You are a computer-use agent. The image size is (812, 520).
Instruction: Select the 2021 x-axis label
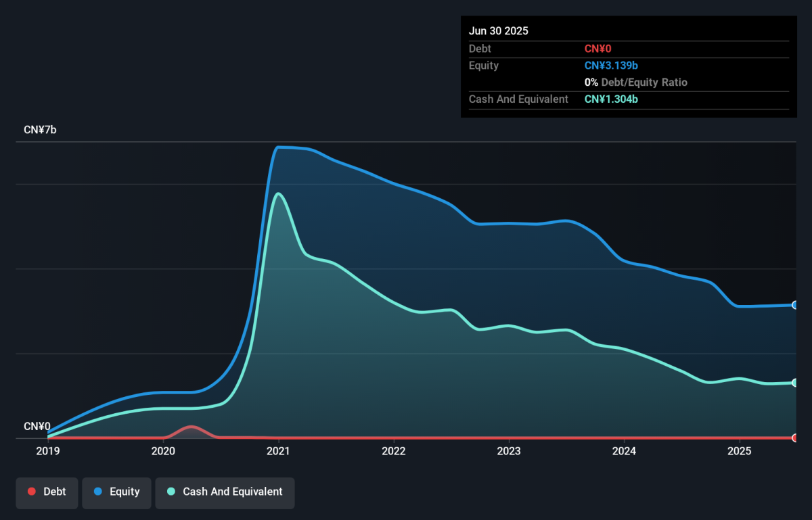[x=278, y=451]
